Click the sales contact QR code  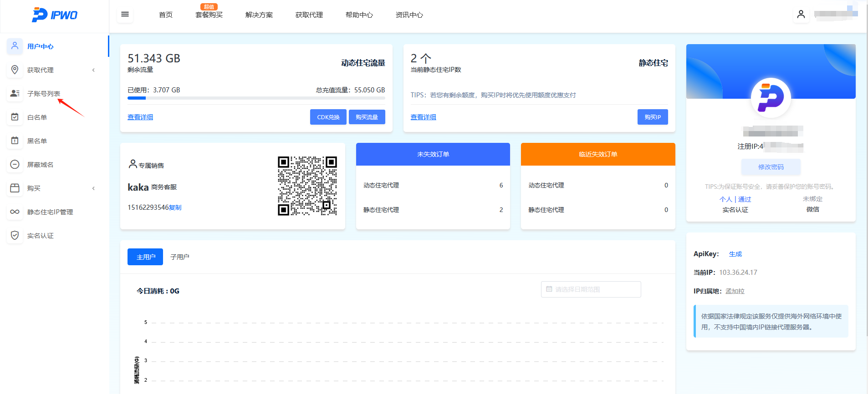click(307, 186)
